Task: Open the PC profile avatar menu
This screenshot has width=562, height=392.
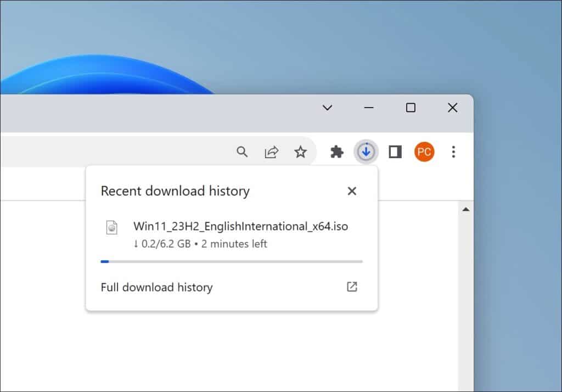Action: tap(424, 152)
